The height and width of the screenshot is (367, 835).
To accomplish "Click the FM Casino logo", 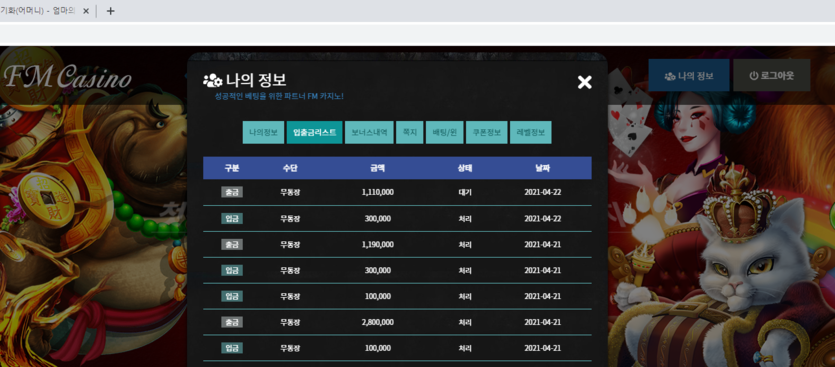I will coord(67,78).
